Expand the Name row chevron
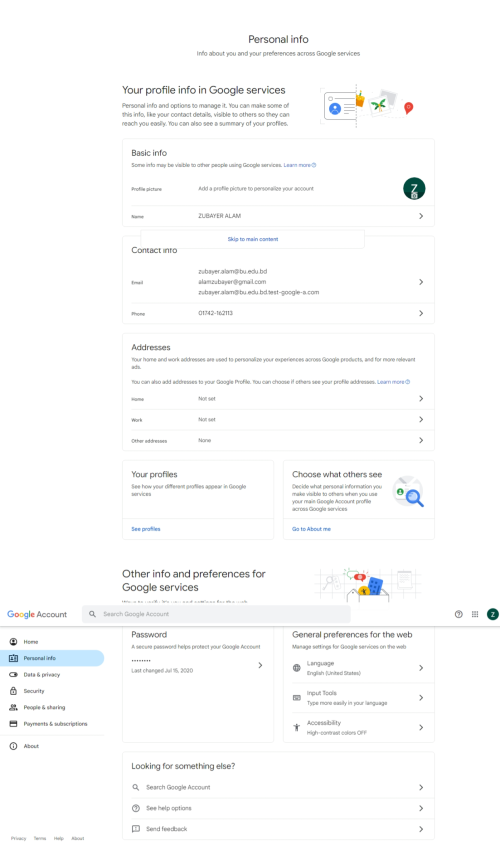This screenshot has height=847, width=500. click(x=421, y=216)
